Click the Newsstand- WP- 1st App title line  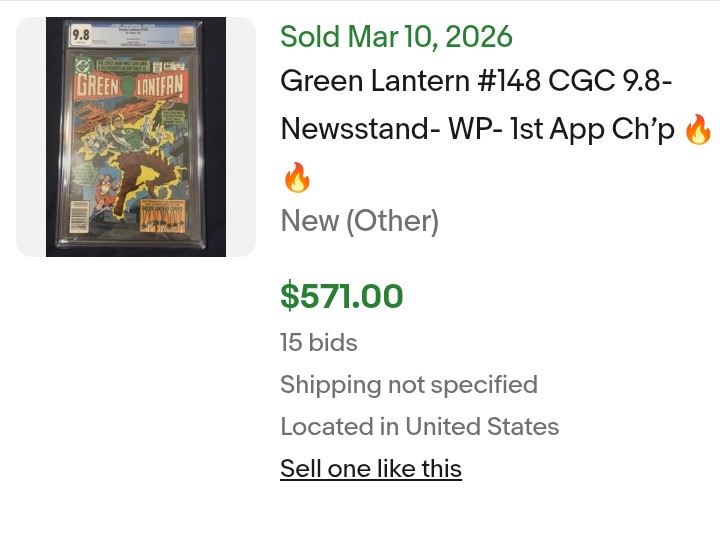478,129
